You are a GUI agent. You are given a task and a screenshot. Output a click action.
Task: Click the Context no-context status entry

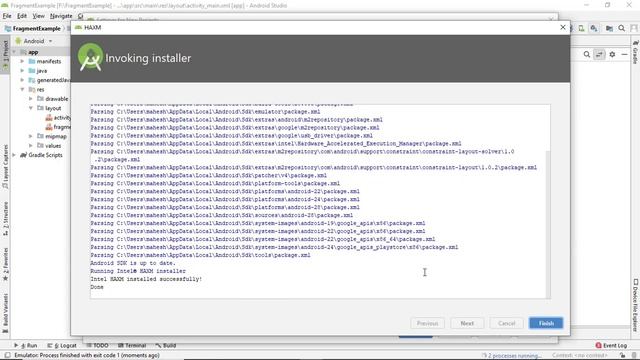(580, 356)
